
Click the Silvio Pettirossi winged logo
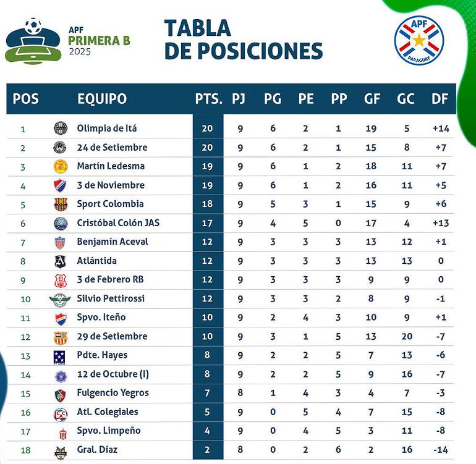pyautogui.click(x=60, y=299)
